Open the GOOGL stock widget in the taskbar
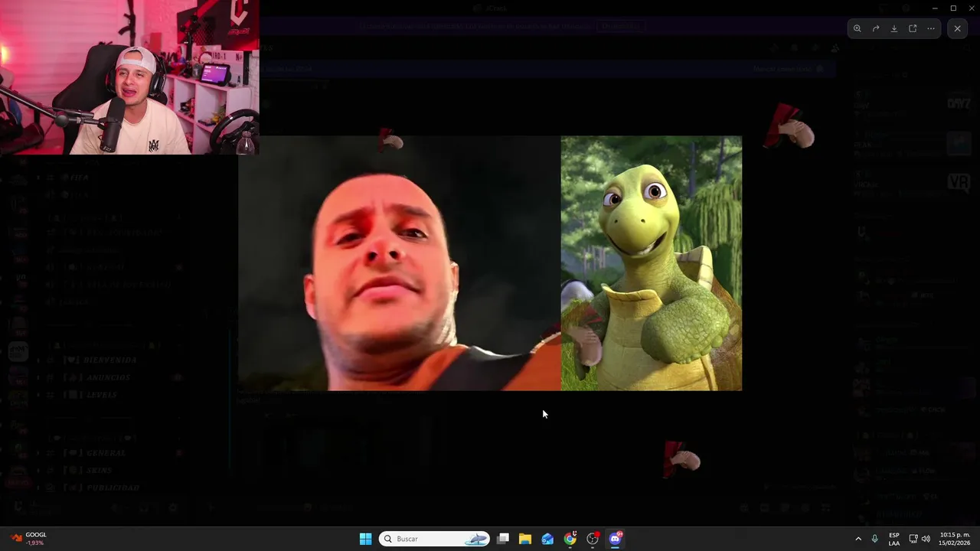 click(x=29, y=539)
